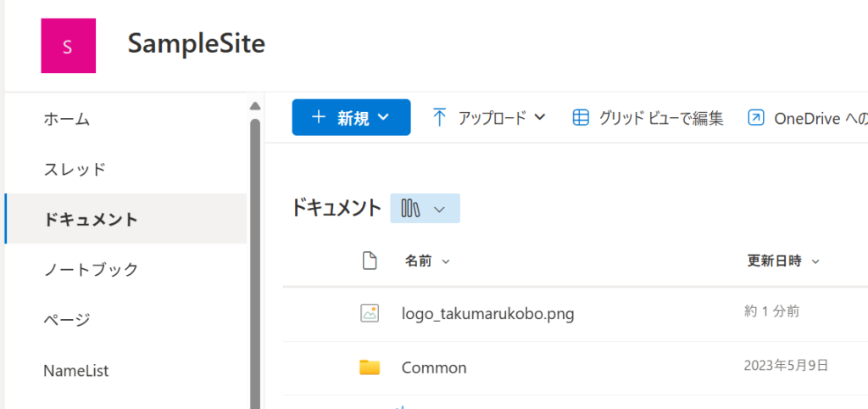The image size is (868, 409).
Task: Navigate to ページ in the sidebar
Action: 66,320
